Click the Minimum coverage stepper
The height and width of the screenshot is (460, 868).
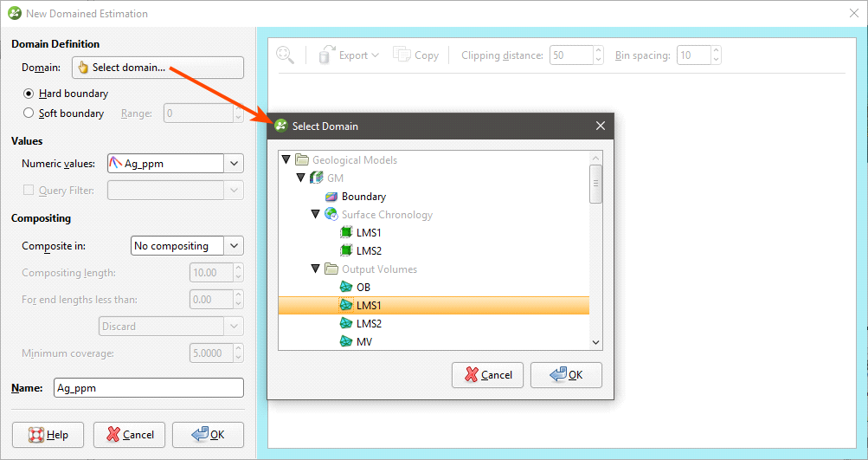(x=238, y=353)
